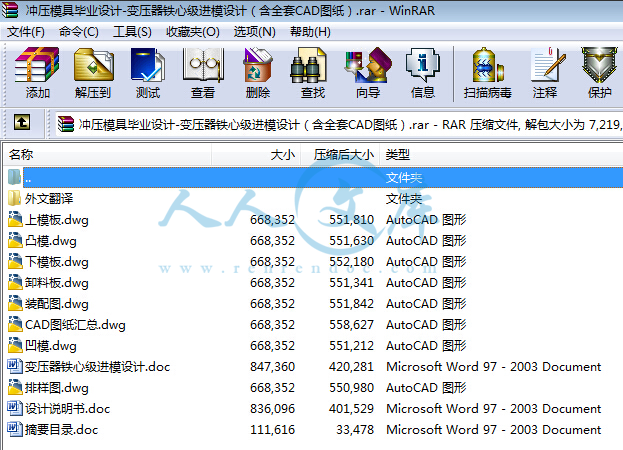Click the Delete (删除) toolbar icon

(257, 65)
